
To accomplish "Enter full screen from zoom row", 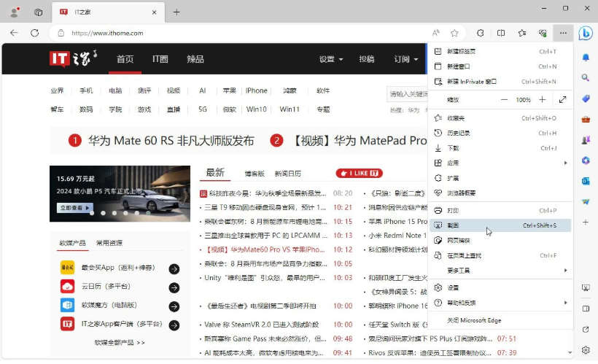I will tap(562, 100).
